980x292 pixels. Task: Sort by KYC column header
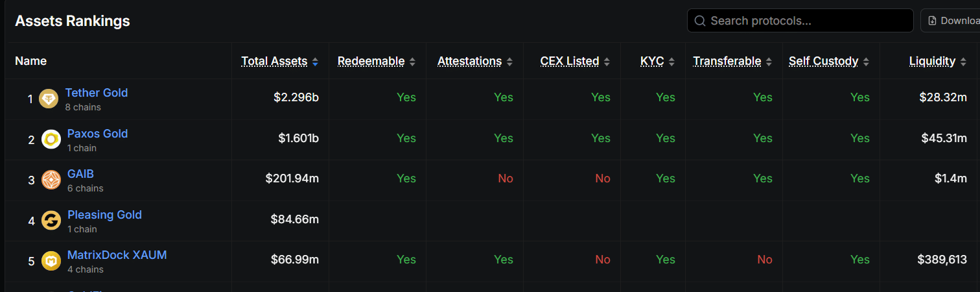tap(652, 61)
